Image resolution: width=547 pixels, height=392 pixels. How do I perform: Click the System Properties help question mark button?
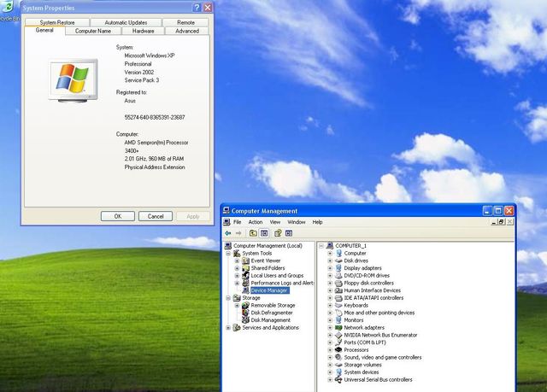pyautogui.click(x=197, y=8)
